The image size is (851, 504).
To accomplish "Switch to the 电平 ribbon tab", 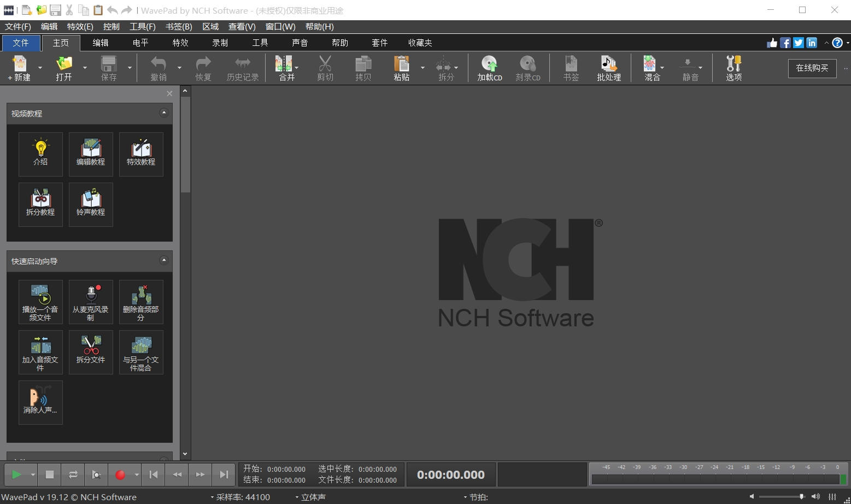I will click(140, 43).
